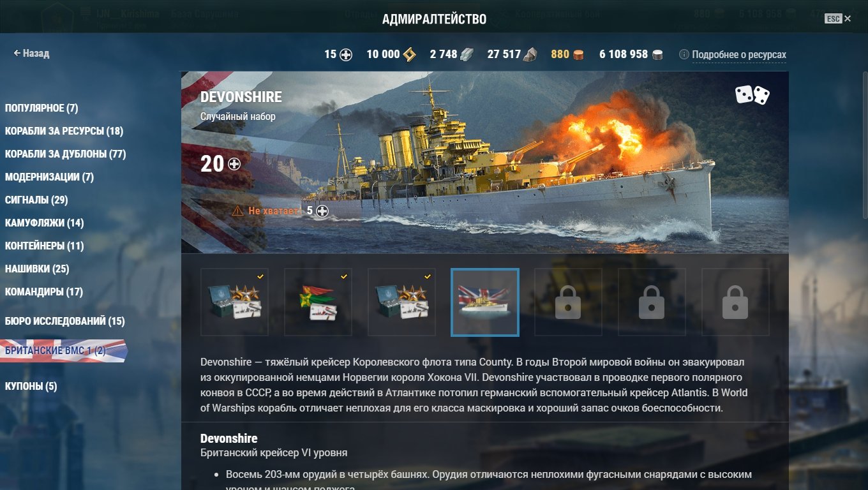Click the gold doubloons coin icon

coord(578,54)
